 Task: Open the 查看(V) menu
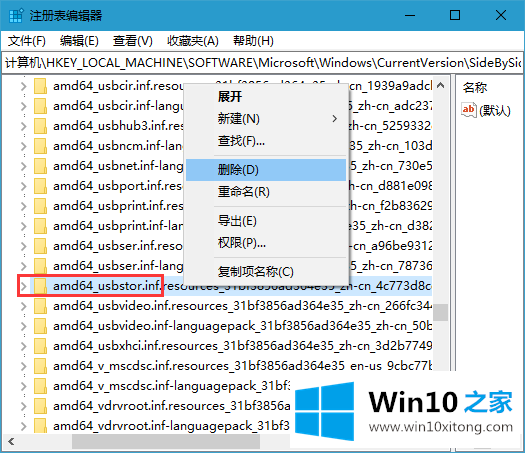click(x=133, y=41)
